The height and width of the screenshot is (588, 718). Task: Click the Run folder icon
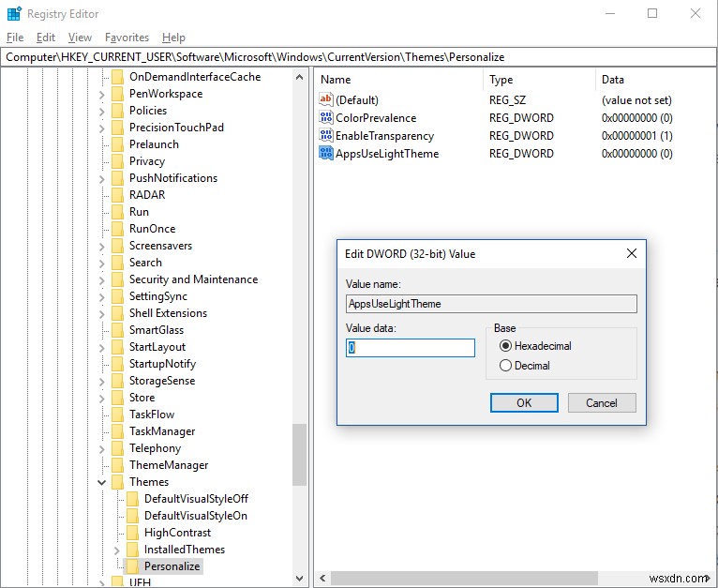tap(118, 212)
